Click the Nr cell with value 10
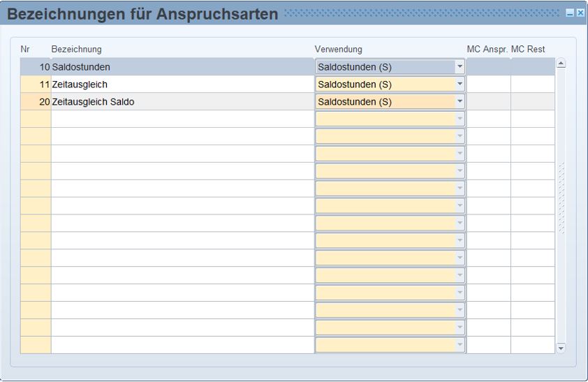This screenshot has height=382, width=588. [x=36, y=67]
